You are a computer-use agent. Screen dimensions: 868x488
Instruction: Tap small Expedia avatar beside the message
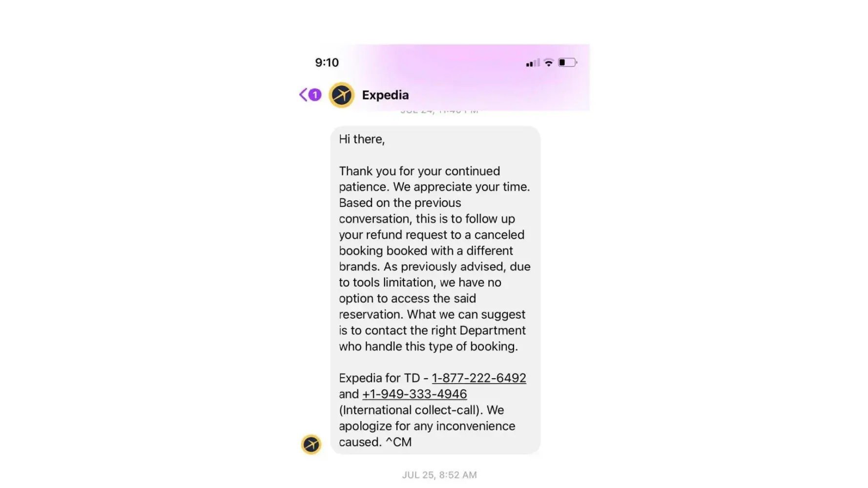(311, 445)
